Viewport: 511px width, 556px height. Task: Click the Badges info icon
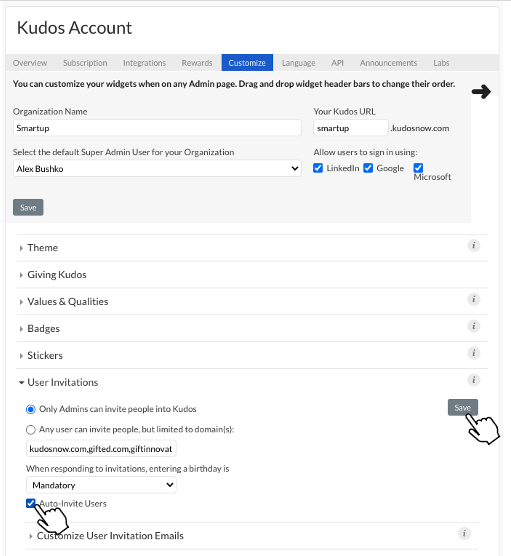point(473,326)
